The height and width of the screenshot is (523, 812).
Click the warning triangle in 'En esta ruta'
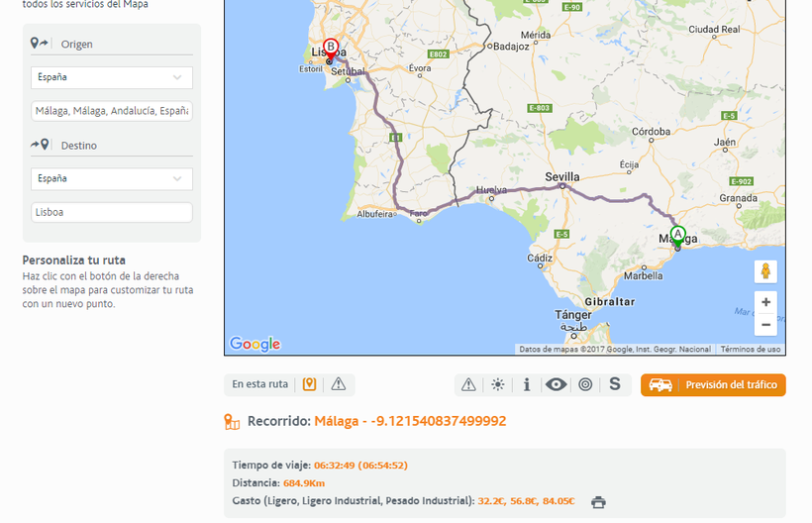(339, 384)
